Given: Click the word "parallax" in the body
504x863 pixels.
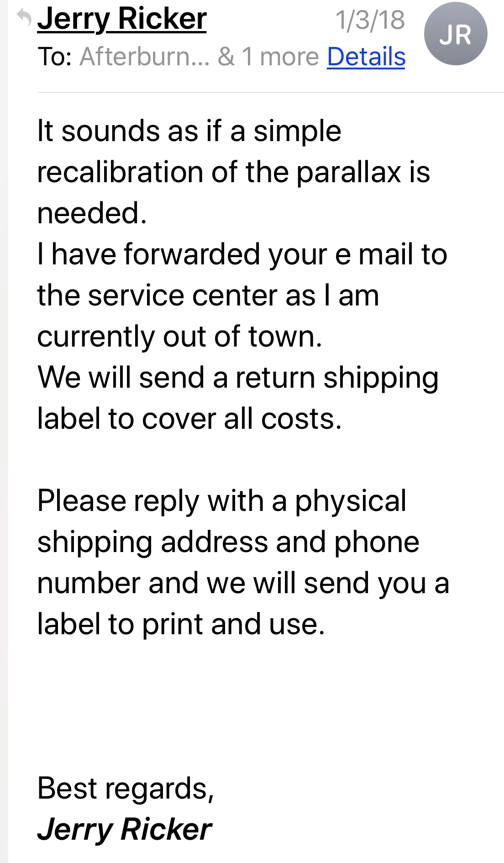Looking at the screenshot, I should (x=348, y=172).
